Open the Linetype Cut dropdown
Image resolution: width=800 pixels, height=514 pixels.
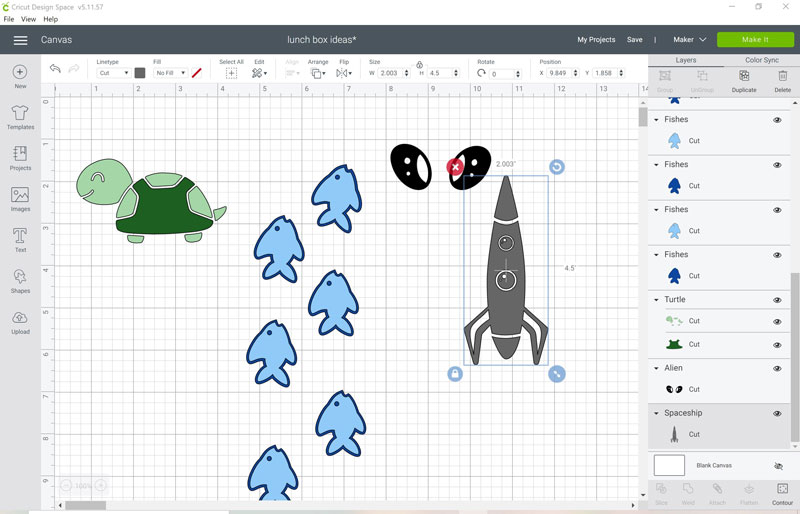point(113,73)
